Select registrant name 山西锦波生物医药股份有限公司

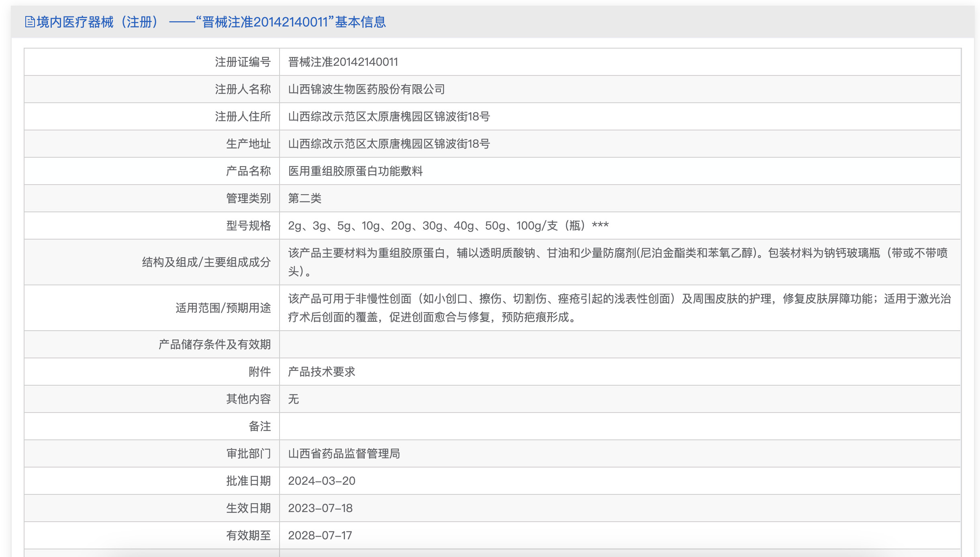coord(366,89)
